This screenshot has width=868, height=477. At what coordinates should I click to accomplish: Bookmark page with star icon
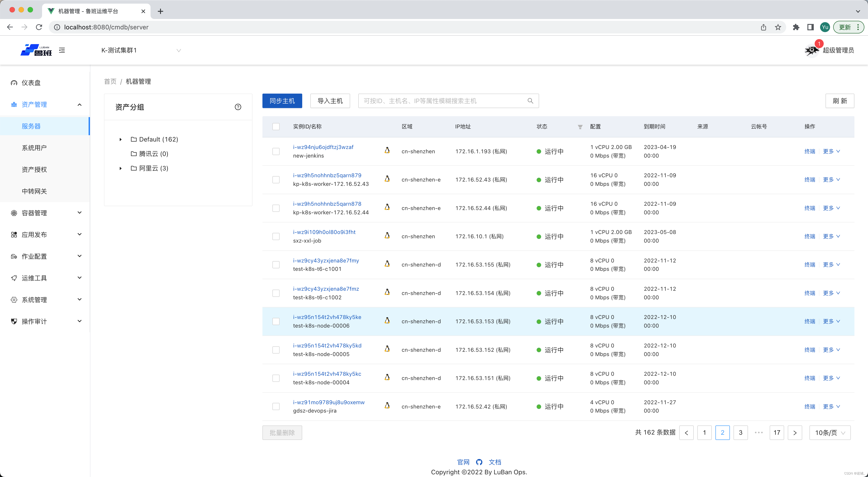[x=778, y=27]
